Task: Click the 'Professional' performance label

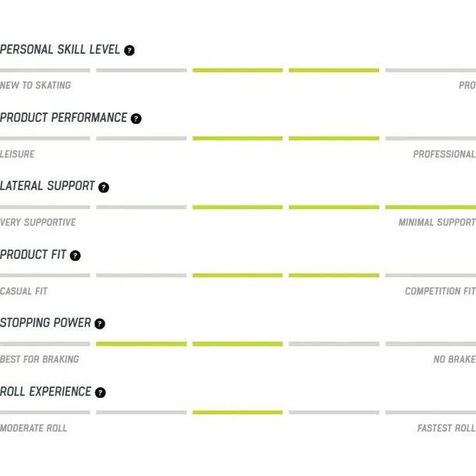Action: 444,154
